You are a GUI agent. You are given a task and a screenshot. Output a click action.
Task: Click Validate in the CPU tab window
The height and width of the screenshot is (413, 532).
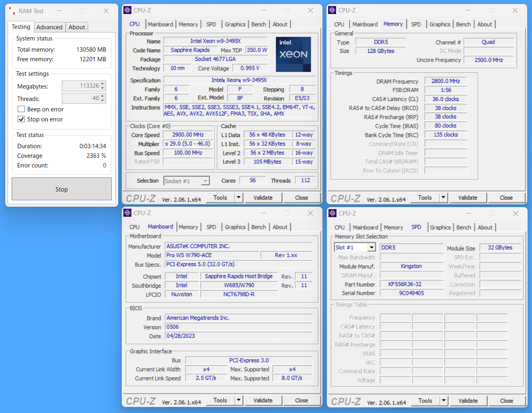[263, 197]
